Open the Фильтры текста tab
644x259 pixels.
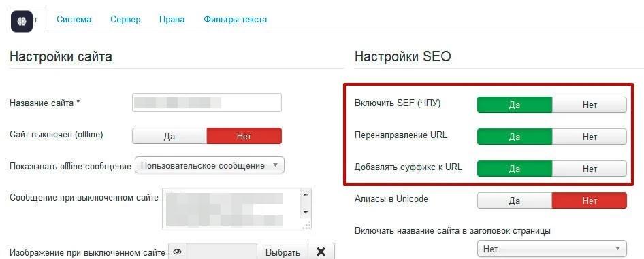(x=236, y=20)
